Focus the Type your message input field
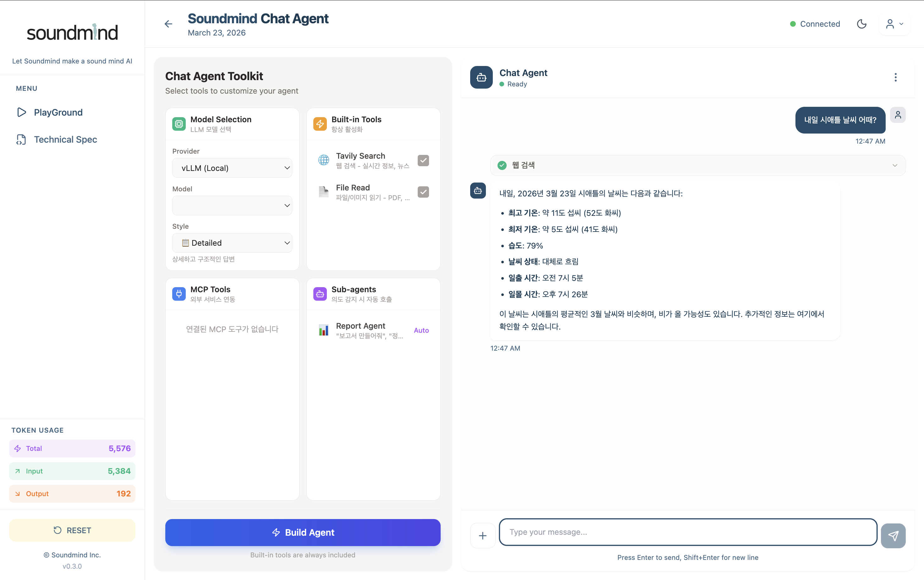924x580 pixels. [688, 532]
